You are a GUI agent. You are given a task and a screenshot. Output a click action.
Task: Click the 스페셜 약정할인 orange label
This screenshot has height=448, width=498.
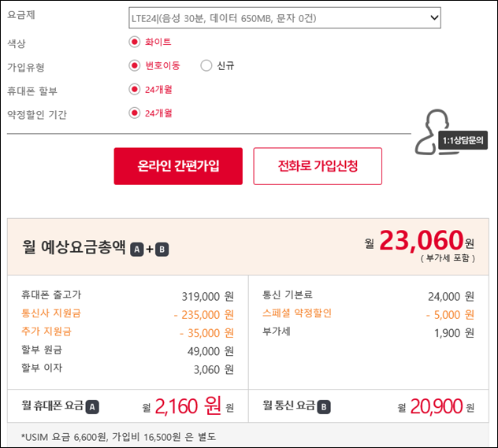pos(297,313)
